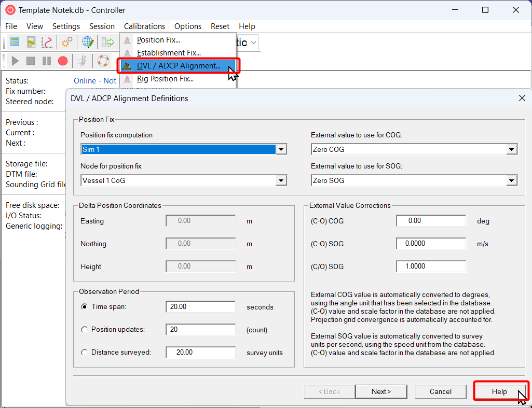
Task: Click the computer with green arrow icon
Action: 108,42
